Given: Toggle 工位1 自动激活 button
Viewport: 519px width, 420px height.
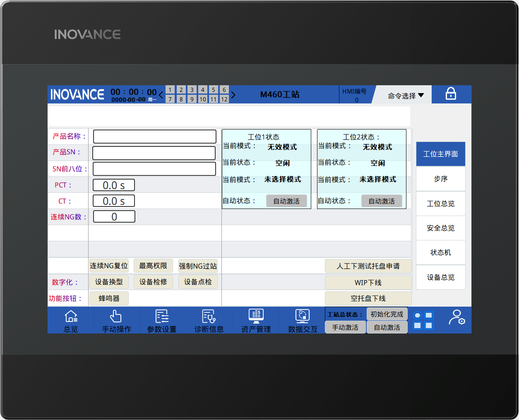Looking at the screenshot, I should tap(286, 201).
